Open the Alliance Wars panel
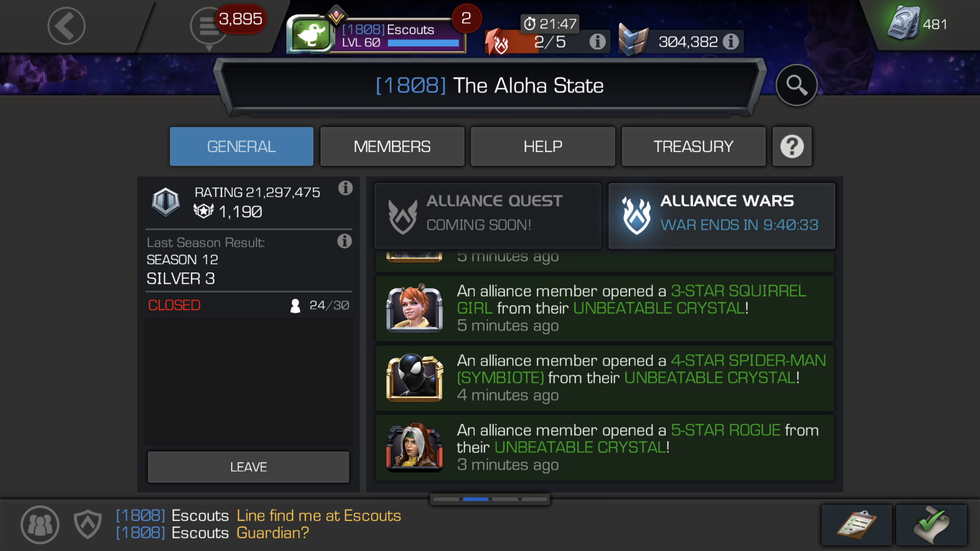The height and width of the screenshot is (551, 980). 722,216
